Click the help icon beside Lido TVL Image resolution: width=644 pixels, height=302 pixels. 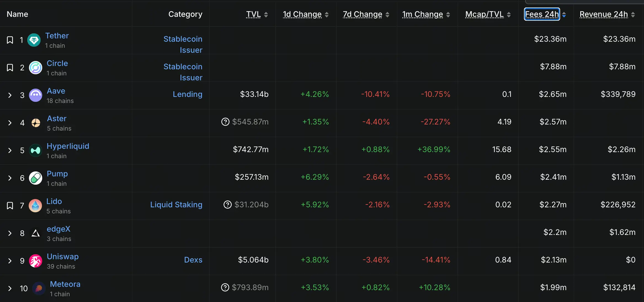click(x=228, y=205)
